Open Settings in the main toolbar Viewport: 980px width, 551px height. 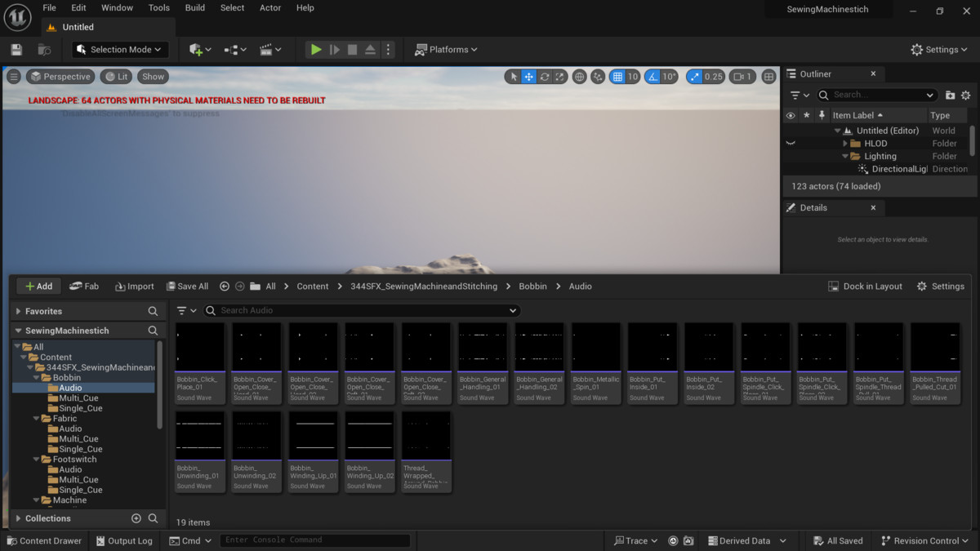pos(940,50)
